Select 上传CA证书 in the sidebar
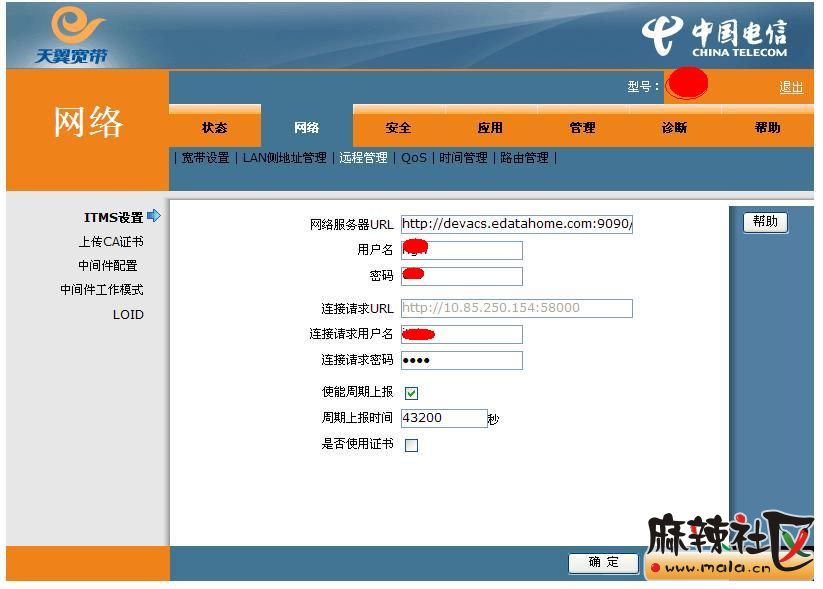This screenshot has height=589, width=823. 111,242
